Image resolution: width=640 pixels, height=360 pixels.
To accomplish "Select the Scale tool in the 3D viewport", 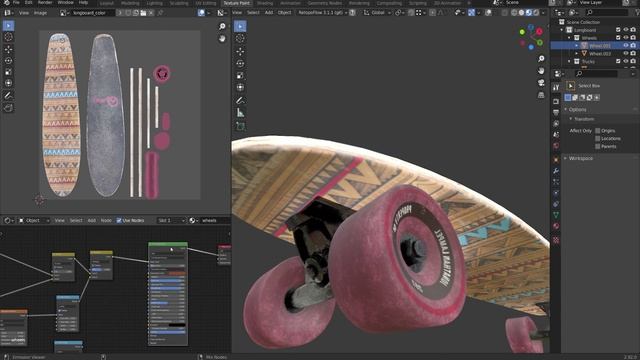I will pyautogui.click(x=240, y=76).
